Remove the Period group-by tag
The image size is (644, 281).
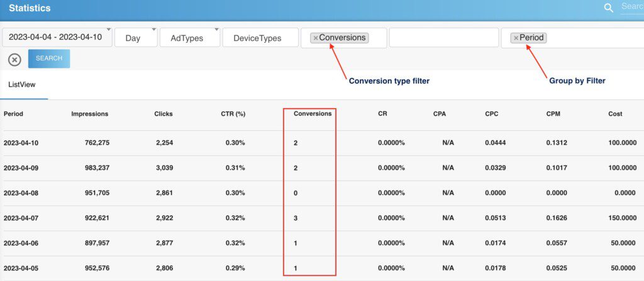516,38
